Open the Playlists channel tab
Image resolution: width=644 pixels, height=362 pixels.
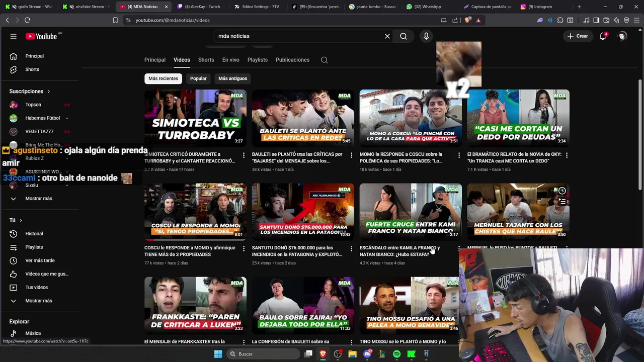[x=258, y=60]
